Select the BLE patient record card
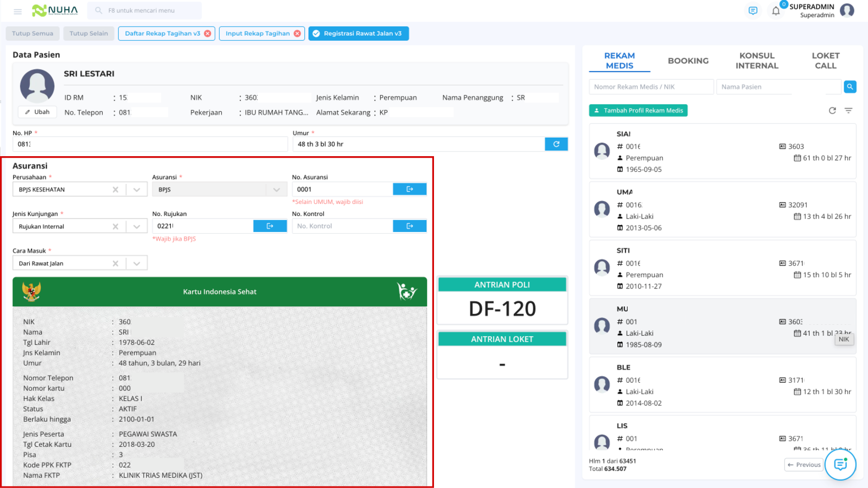 723,384
